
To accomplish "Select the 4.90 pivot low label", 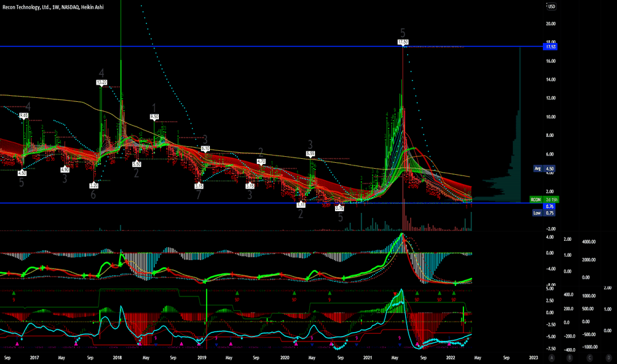I will [x=65, y=169].
